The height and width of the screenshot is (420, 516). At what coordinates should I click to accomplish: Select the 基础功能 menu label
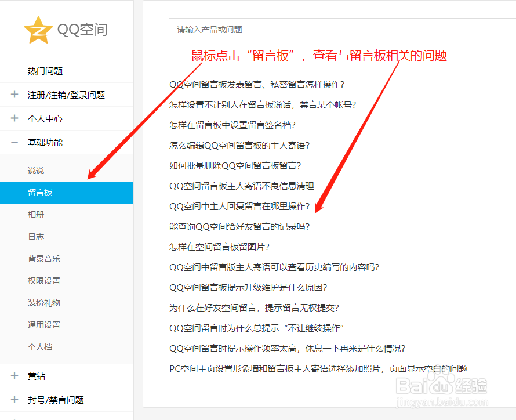click(45, 143)
